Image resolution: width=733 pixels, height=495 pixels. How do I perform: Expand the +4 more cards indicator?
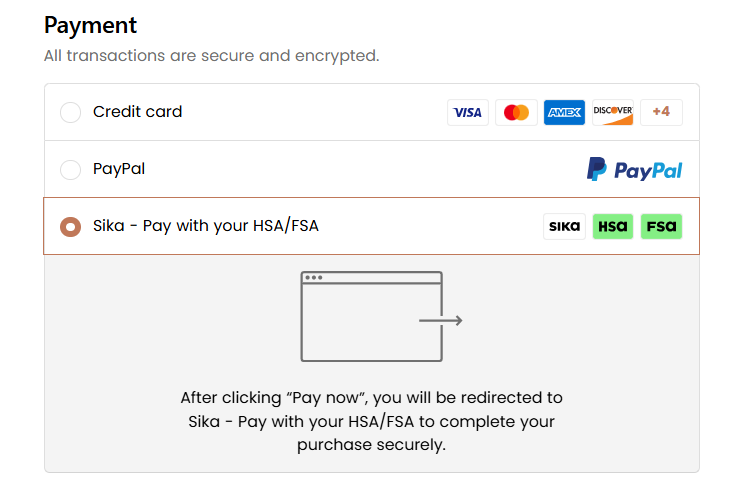(661, 112)
